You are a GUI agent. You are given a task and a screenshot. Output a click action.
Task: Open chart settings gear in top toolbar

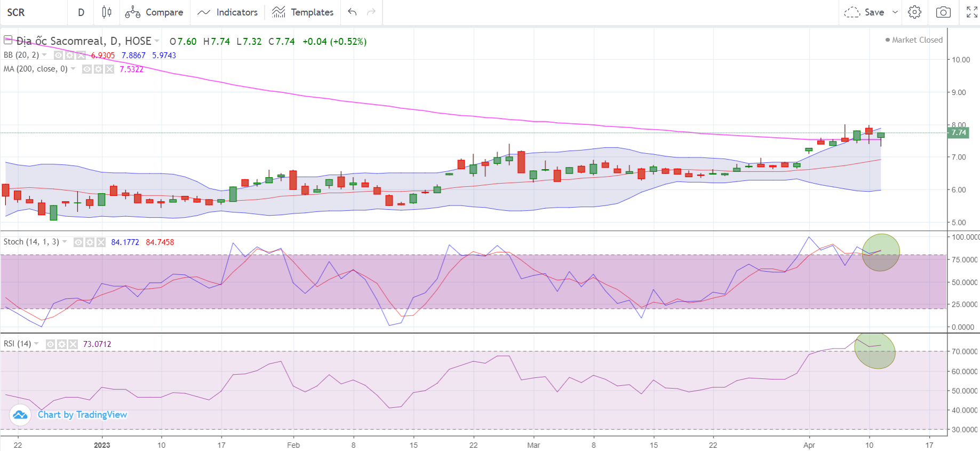(x=914, y=12)
